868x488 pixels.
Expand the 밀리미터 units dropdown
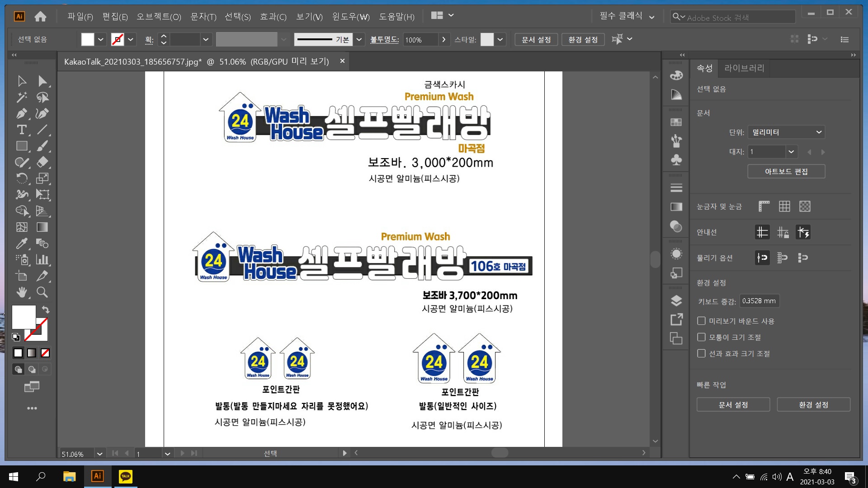click(x=786, y=132)
